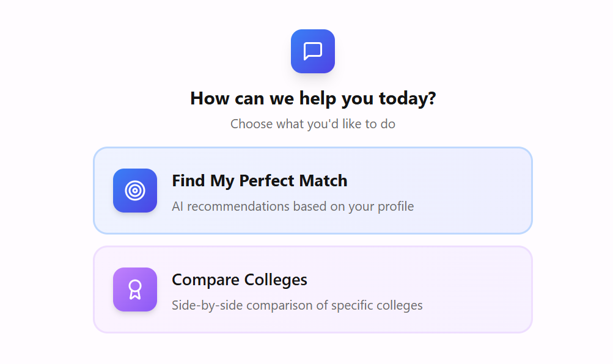The image size is (613, 364).
Task: Click the word "Colleges" in second option
Action: (x=275, y=280)
